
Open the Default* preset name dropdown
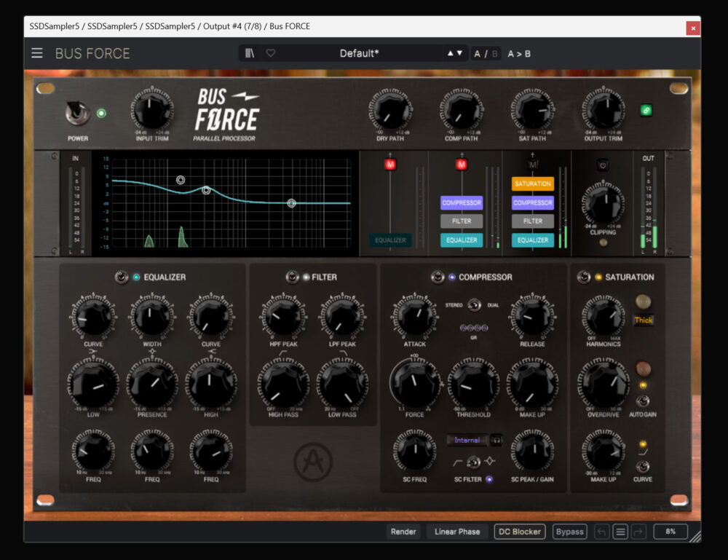point(359,53)
